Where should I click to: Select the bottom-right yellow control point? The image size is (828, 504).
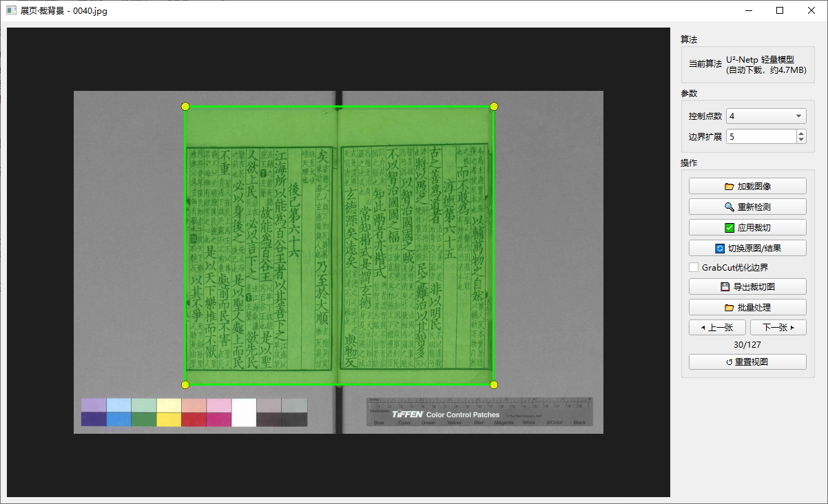tap(494, 384)
